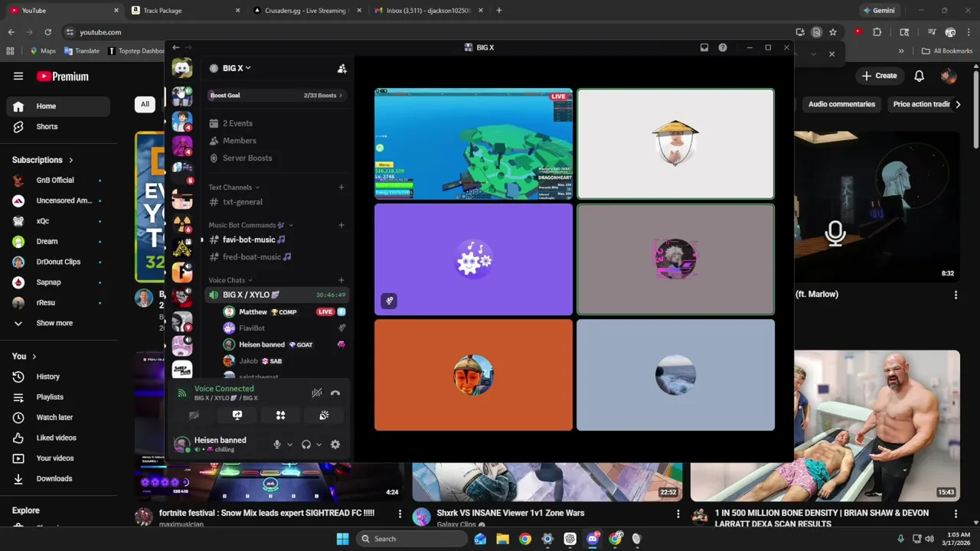
Task: Open Discord help question mark icon
Action: coord(723,47)
